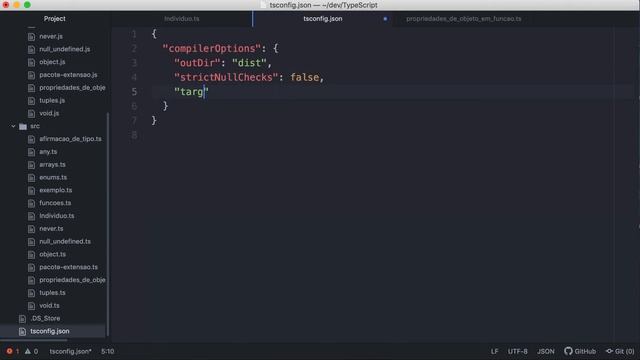Open tuples.ts file
This screenshot has width=640, height=360.
click(52, 293)
